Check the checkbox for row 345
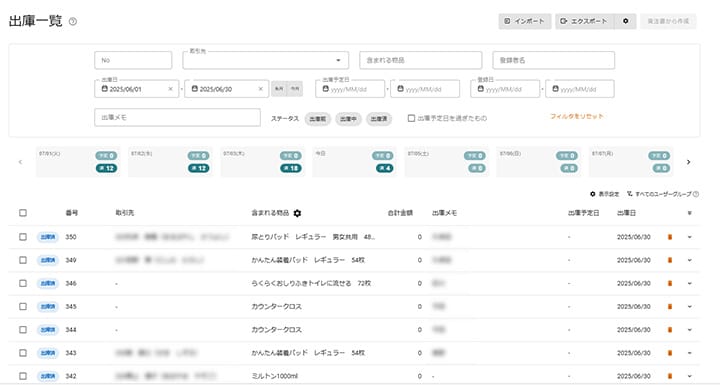The image size is (720, 385). pos(23,306)
